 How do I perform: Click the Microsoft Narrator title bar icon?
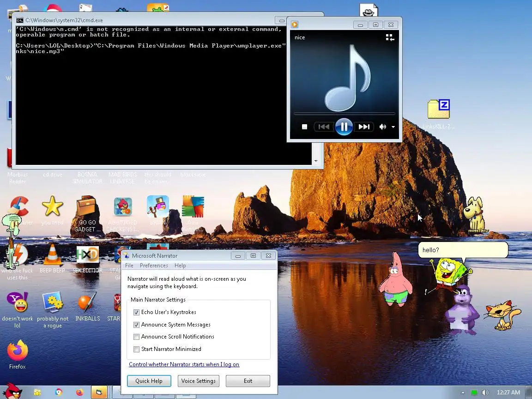(x=126, y=255)
